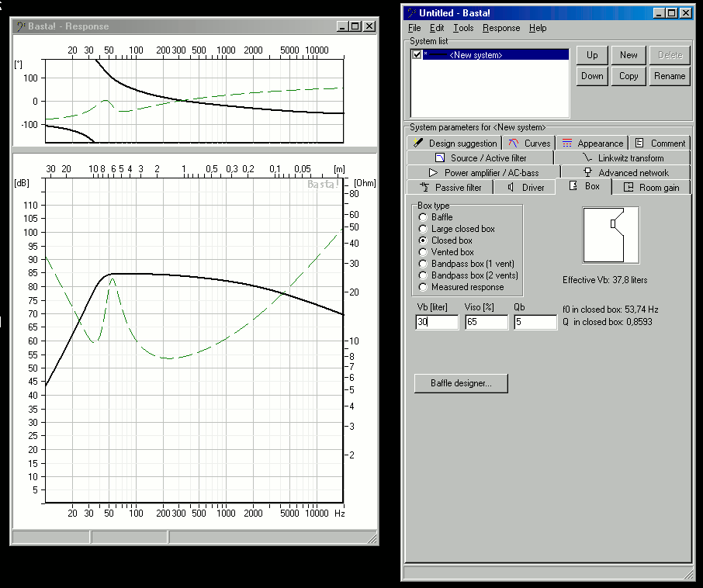Image resolution: width=703 pixels, height=588 pixels.
Task: Switch to the Curves tab
Action: pyautogui.click(x=528, y=143)
